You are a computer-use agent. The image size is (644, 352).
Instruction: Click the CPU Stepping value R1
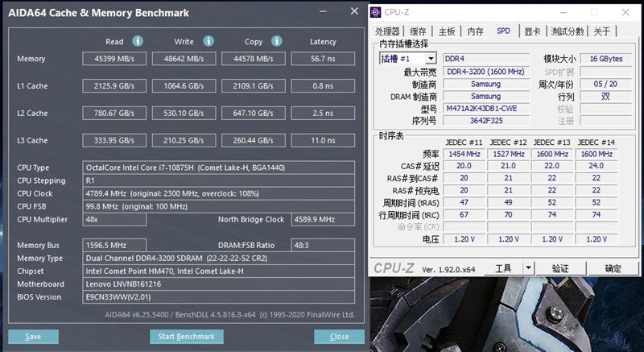click(218, 180)
